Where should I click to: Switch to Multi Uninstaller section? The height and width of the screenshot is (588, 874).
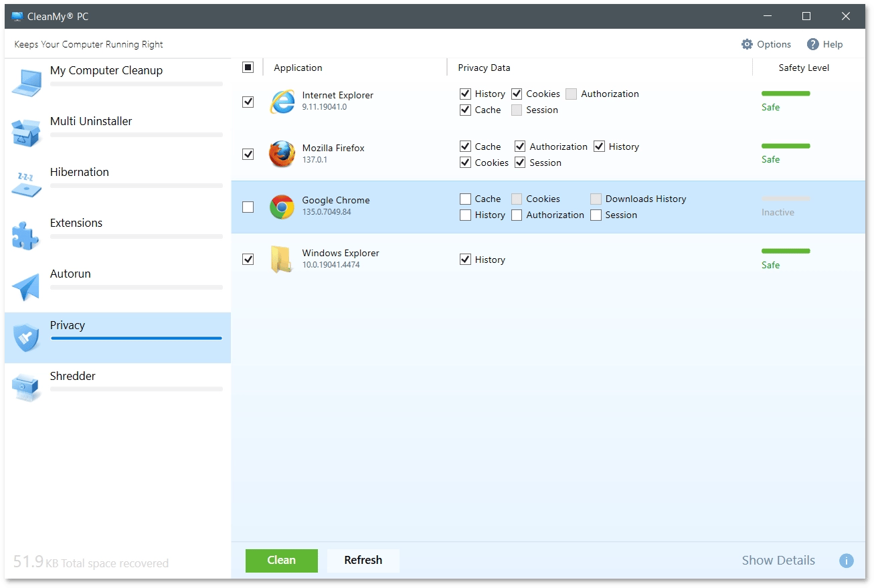tap(118, 134)
